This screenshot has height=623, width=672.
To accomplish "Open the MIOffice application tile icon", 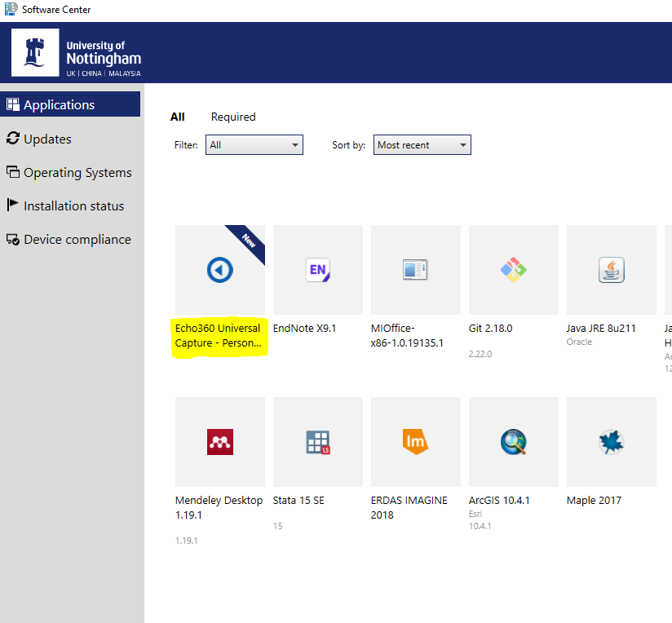I will (415, 270).
